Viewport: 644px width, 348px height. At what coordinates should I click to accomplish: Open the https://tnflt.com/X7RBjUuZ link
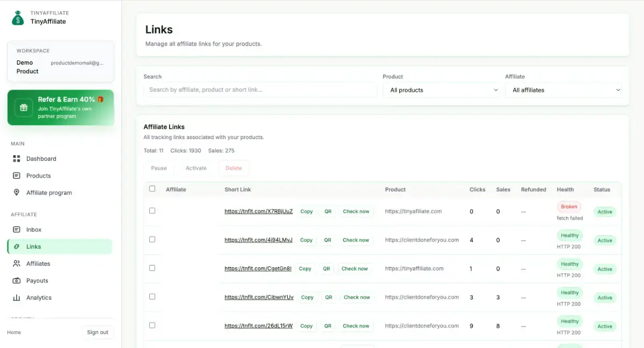coord(259,212)
